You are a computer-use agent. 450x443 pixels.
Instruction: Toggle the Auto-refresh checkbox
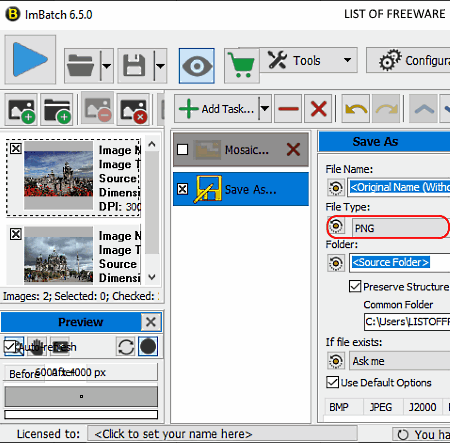10,347
